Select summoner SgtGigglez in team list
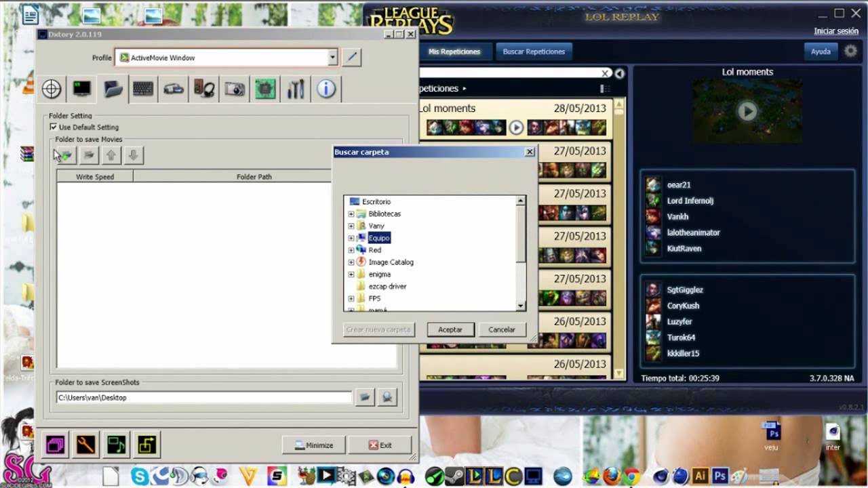This screenshot has height=488, width=868. point(685,289)
